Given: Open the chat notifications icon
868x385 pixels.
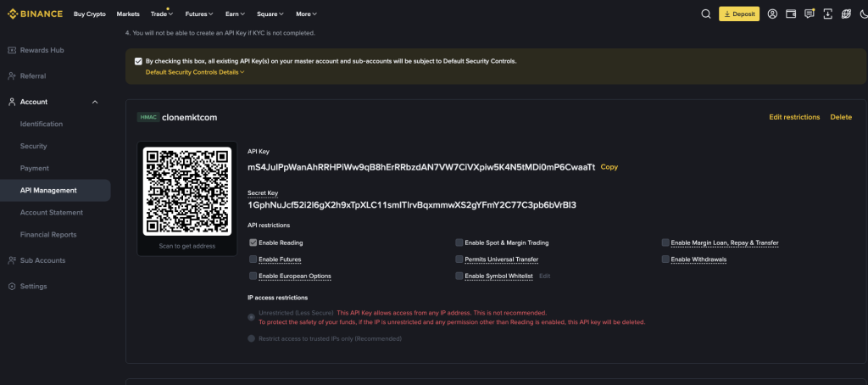Looking at the screenshot, I should 810,14.
